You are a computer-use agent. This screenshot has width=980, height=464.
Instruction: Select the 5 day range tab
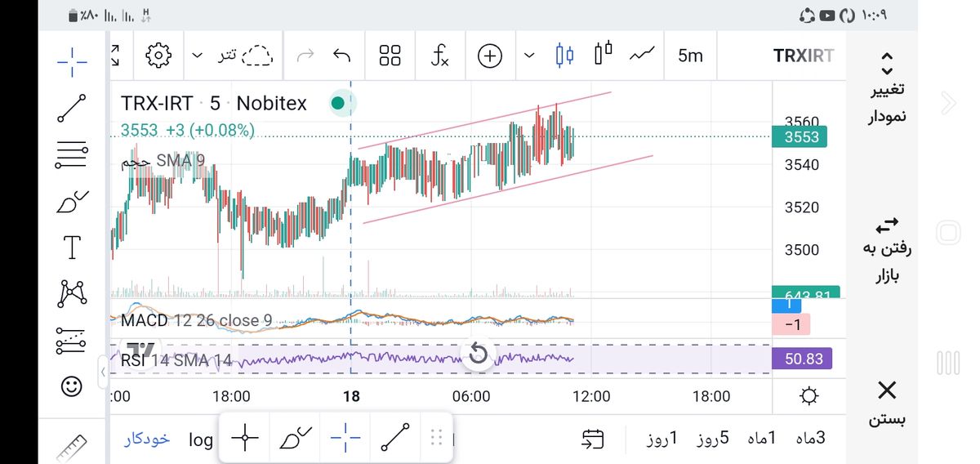[712, 438]
